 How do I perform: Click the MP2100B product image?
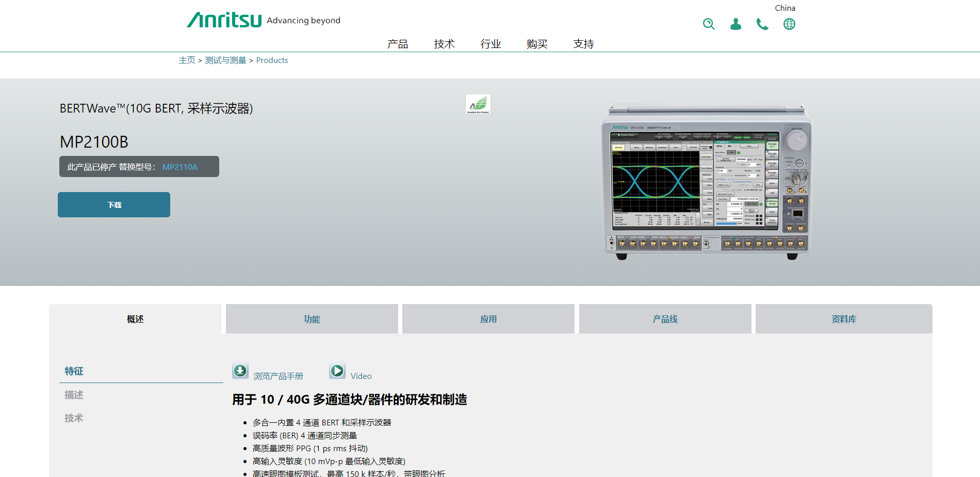pyautogui.click(x=706, y=181)
